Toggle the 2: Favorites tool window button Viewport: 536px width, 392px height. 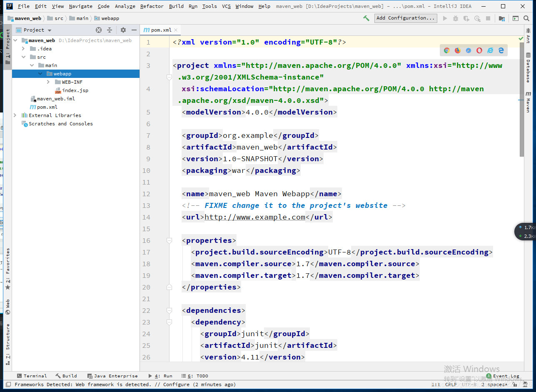coord(7,269)
